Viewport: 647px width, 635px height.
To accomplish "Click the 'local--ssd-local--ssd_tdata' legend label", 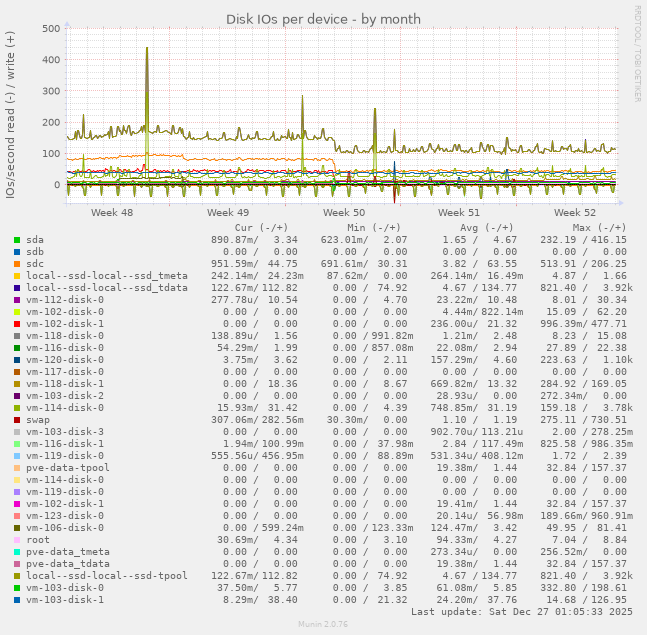I will [x=107, y=288].
